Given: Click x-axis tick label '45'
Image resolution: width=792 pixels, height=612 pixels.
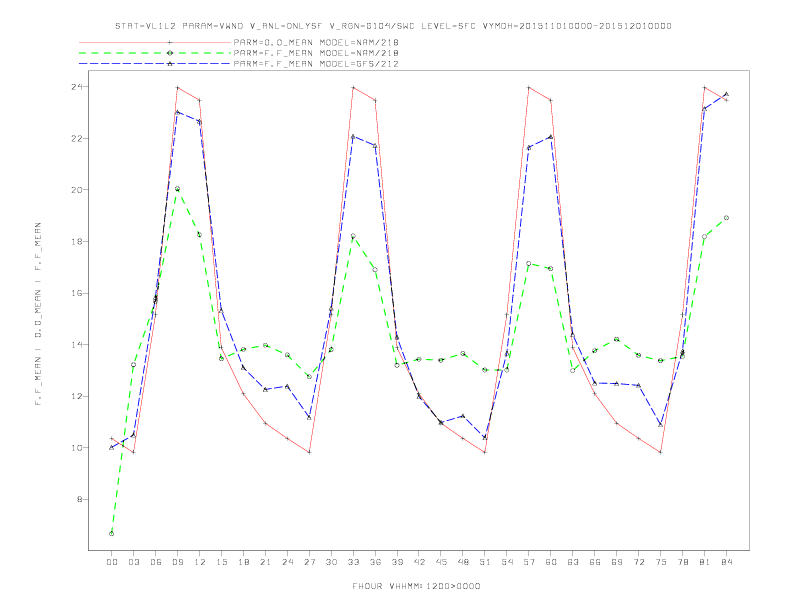Looking at the screenshot, I should pyautogui.click(x=441, y=562).
